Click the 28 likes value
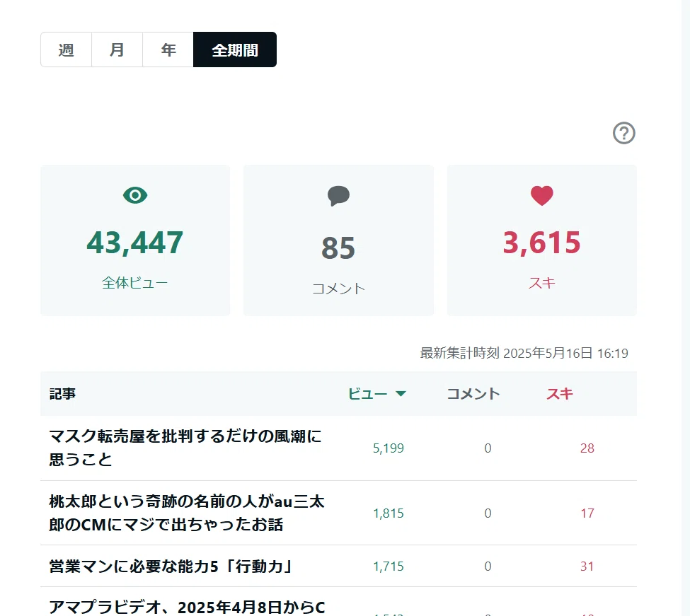The width and height of the screenshot is (690, 616). tap(587, 448)
